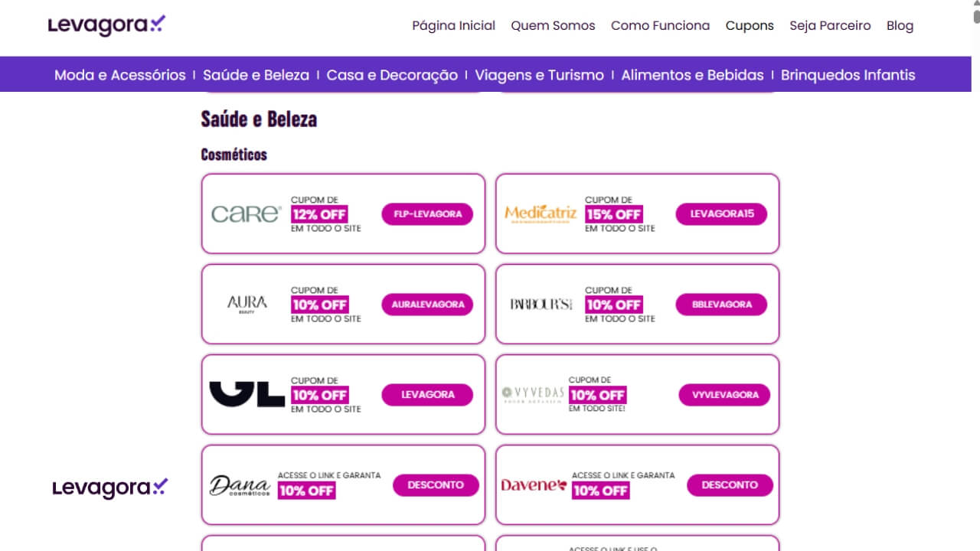Click the Vyvedas brand logo
Viewport: 980px width, 551px height.
pos(533,394)
